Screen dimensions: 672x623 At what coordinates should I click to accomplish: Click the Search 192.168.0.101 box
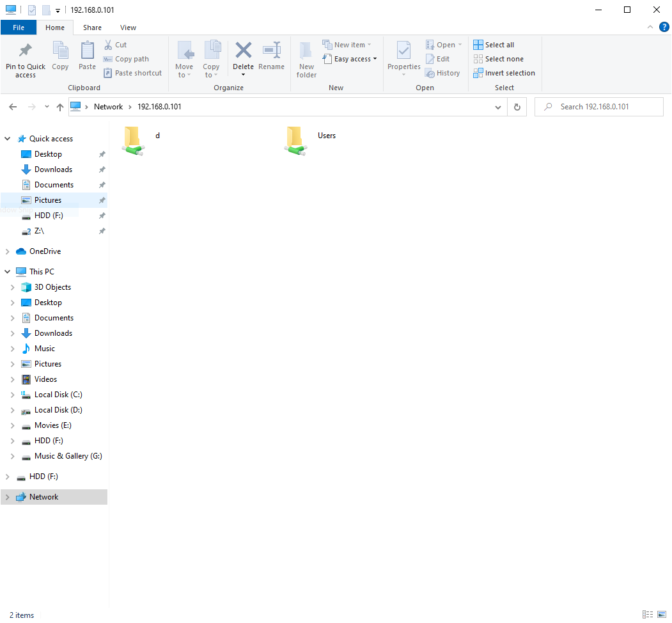tap(598, 107)
